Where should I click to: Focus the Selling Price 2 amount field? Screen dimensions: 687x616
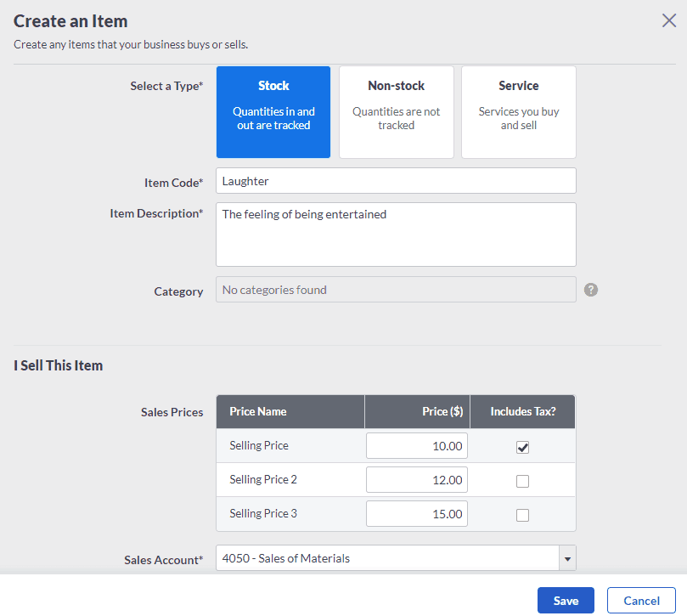[x=417, y=480]
